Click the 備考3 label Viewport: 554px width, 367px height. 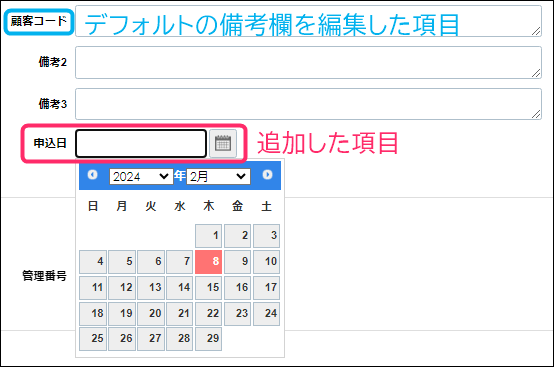[x=53, y=104]
